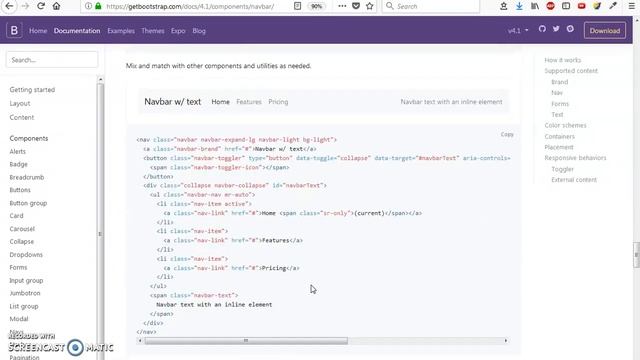
Task: Open the downloads arrow icon
Action: click(519, 6)
